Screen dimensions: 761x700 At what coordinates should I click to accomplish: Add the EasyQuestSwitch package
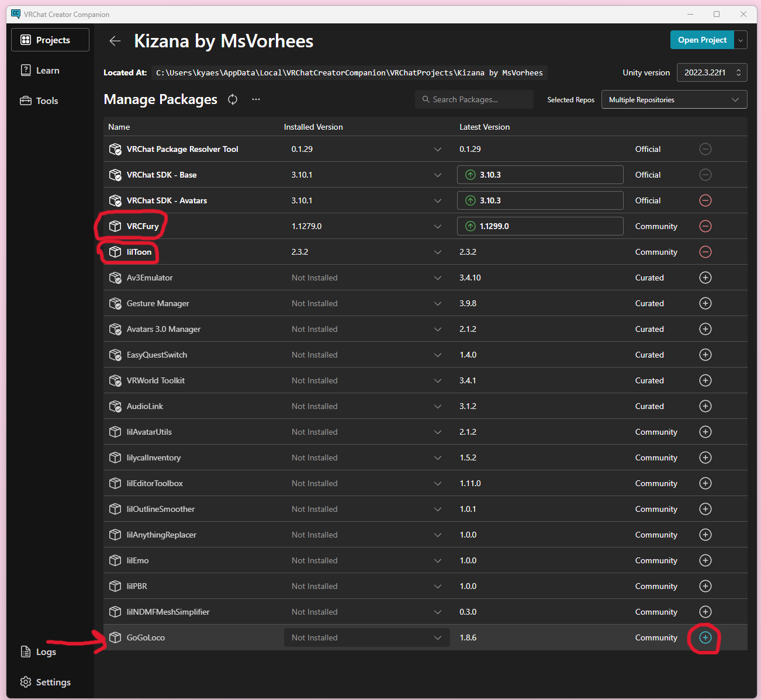[x=705, y=355]
